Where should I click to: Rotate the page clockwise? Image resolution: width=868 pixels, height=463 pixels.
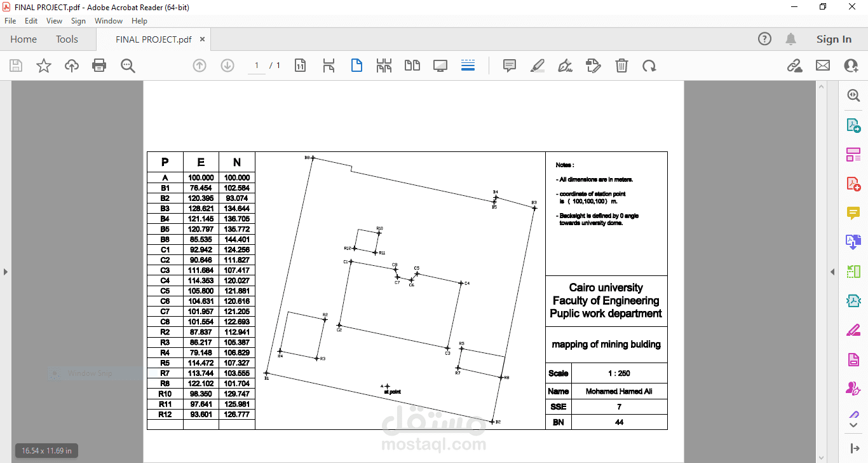649,66
